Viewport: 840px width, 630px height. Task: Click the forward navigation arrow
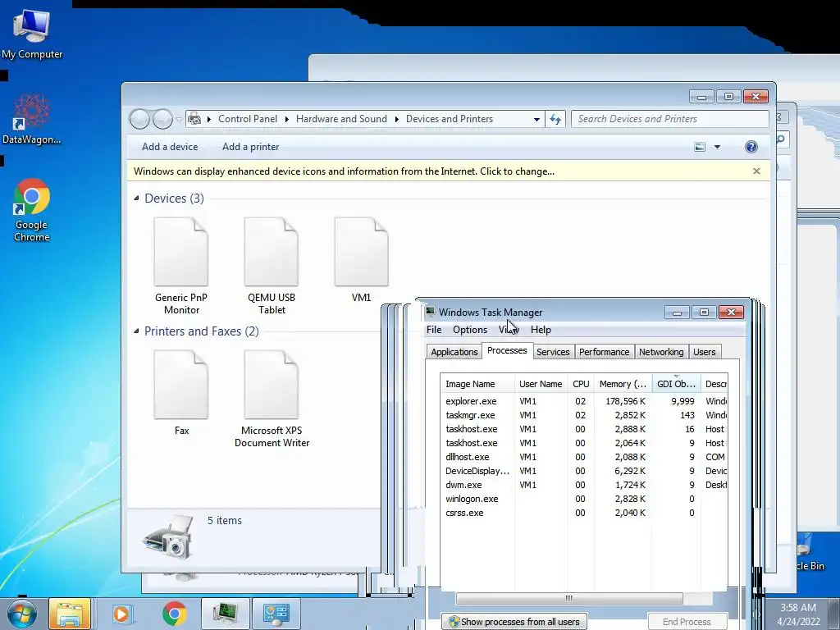[x=162, y=119]
